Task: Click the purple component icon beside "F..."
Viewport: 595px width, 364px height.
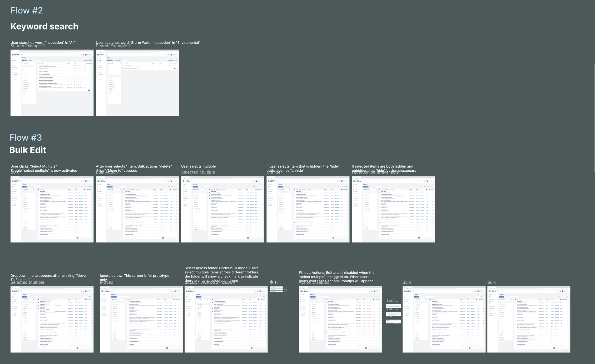Action: tap(271, 282)
